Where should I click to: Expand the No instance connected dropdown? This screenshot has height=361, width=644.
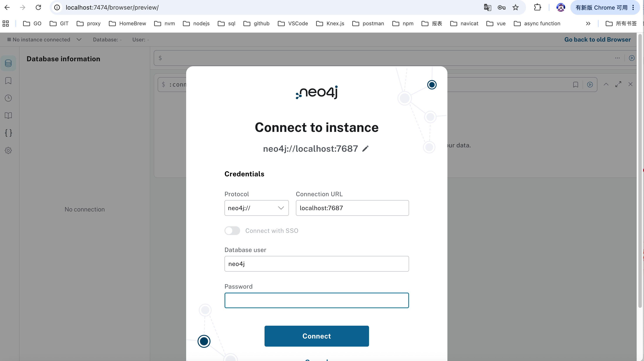(x=79, y=39)
